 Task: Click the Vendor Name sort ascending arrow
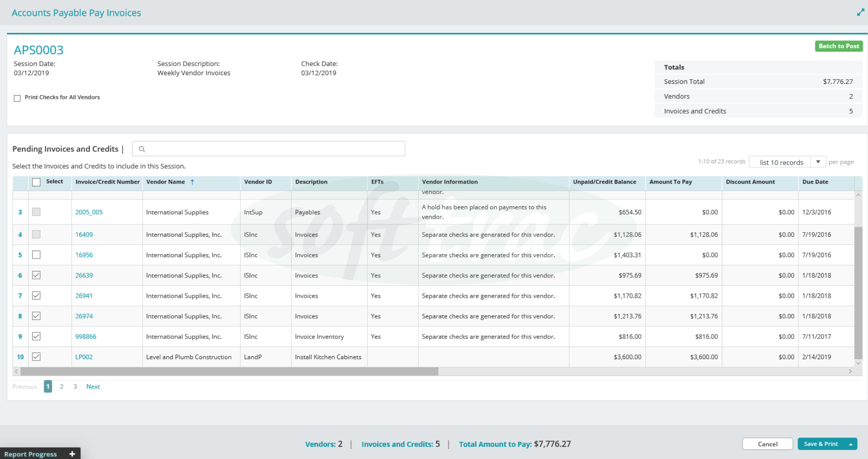coord(192,182)
